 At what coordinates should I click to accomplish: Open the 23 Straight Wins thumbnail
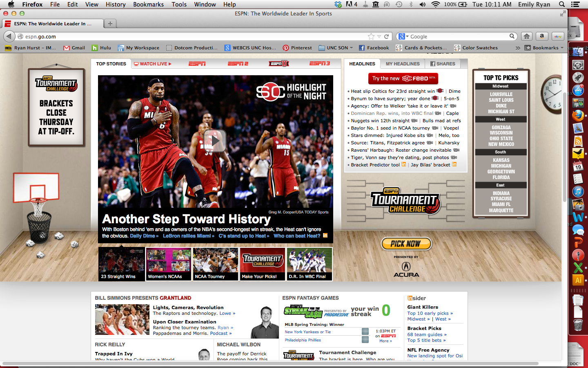click(122, 264)
